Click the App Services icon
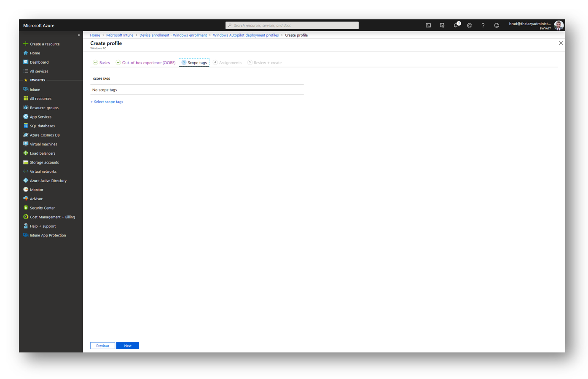This screenshot has height=379, width=588. [x=26, y=117]
